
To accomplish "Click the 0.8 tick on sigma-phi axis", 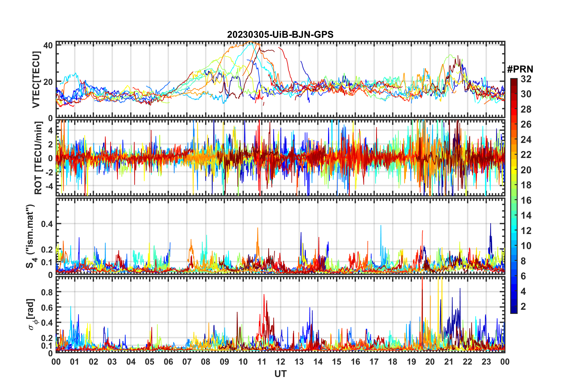I will pyautogui.click(x=47, y=292).
